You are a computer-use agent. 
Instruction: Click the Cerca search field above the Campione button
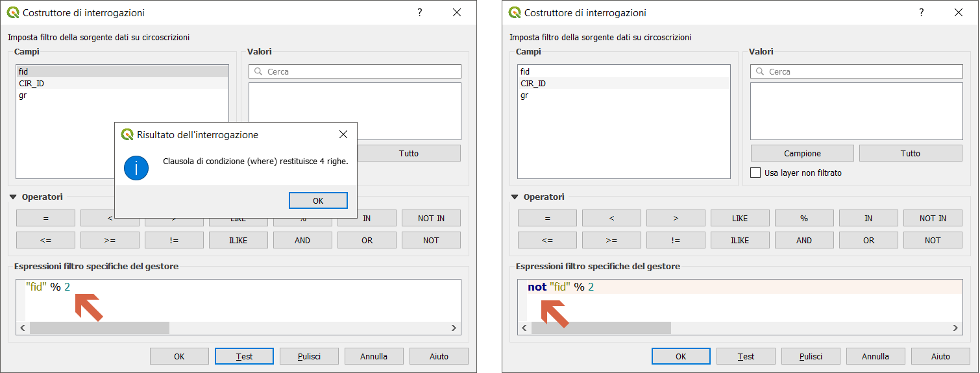[x=863, y=72]
